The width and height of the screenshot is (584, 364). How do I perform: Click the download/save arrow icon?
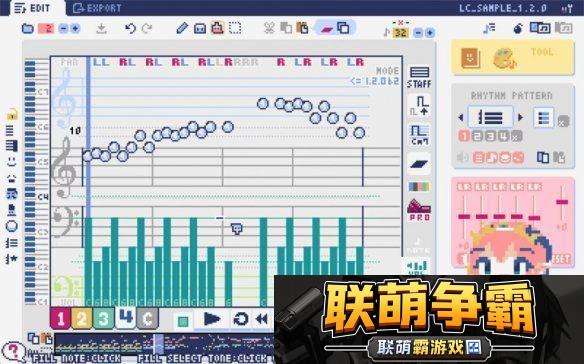[101, 28]
